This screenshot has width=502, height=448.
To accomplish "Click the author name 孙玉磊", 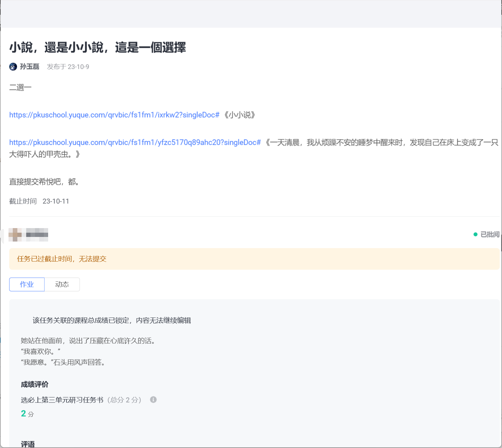I will coord(29,67).
